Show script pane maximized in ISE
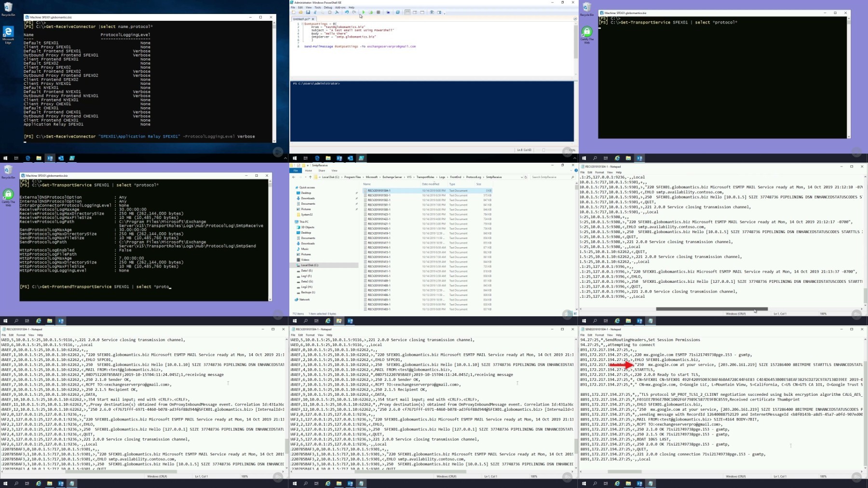Screen dimensions: 868x488 [x=422, y=12]
